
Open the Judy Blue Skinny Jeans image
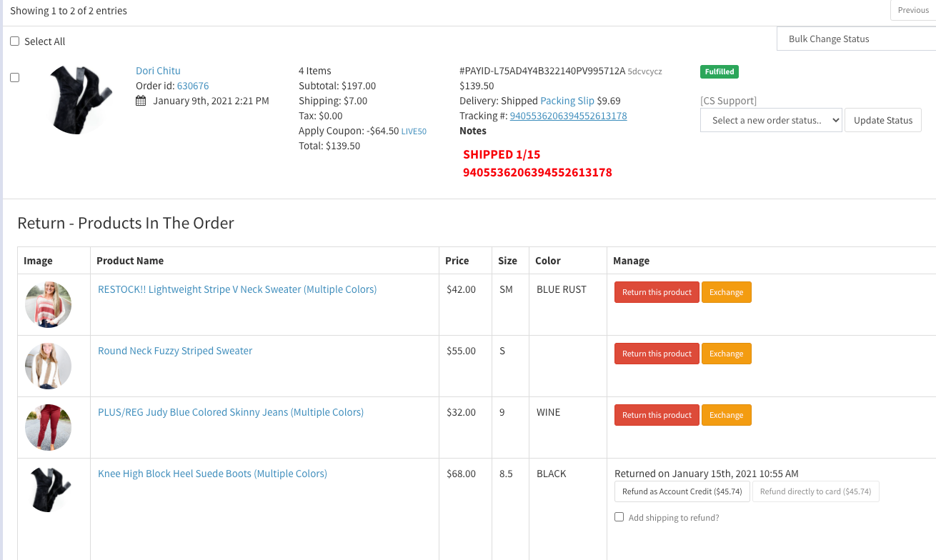(x=48, y=427)
